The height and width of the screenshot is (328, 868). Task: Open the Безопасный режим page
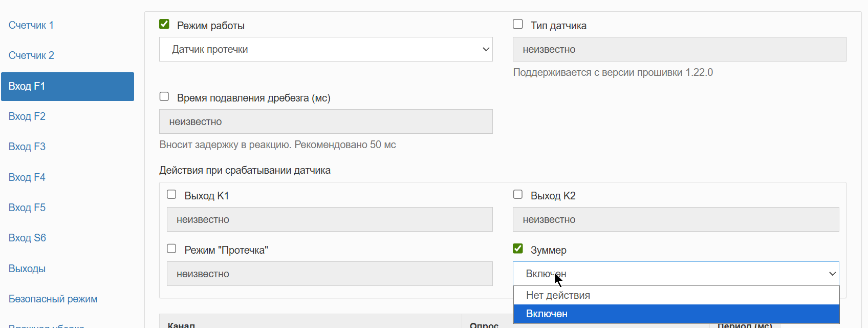(x=53, y=299)
